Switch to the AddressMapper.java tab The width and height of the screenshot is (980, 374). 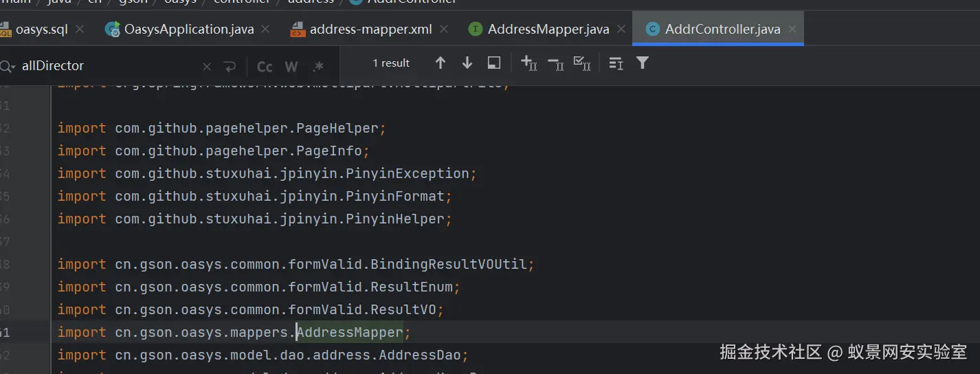548,29
